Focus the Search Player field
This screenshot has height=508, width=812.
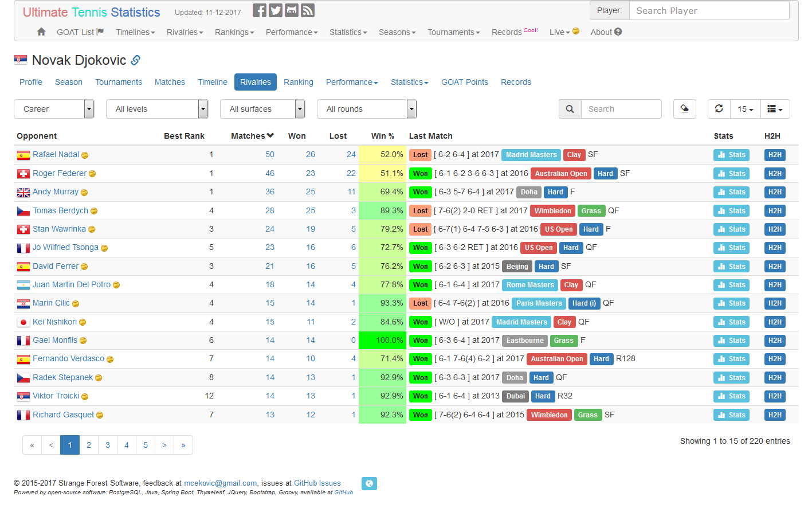[709, 10]
